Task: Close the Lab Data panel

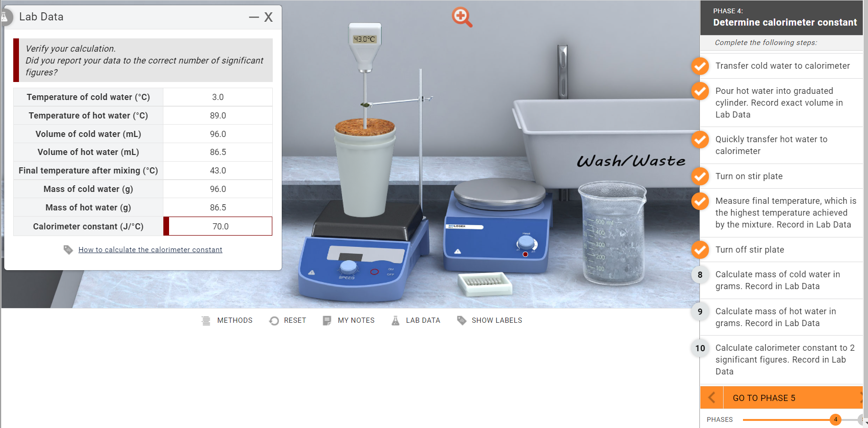Action: pyautogui.click(x=268, y=17)
